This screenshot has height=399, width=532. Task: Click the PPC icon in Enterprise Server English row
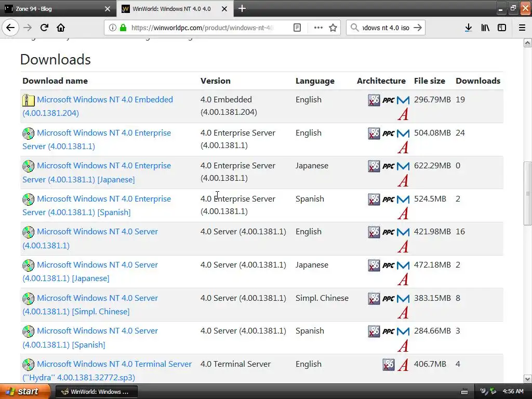tap(389, 134)
